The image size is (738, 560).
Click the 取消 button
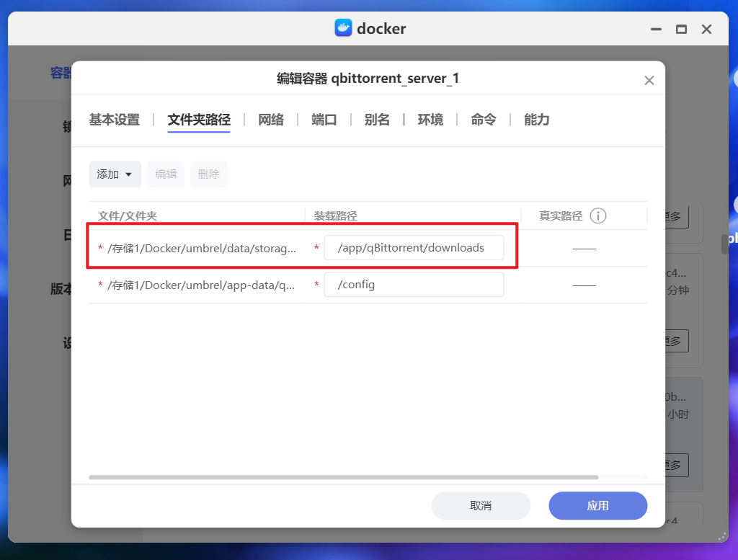click(481, 506)
